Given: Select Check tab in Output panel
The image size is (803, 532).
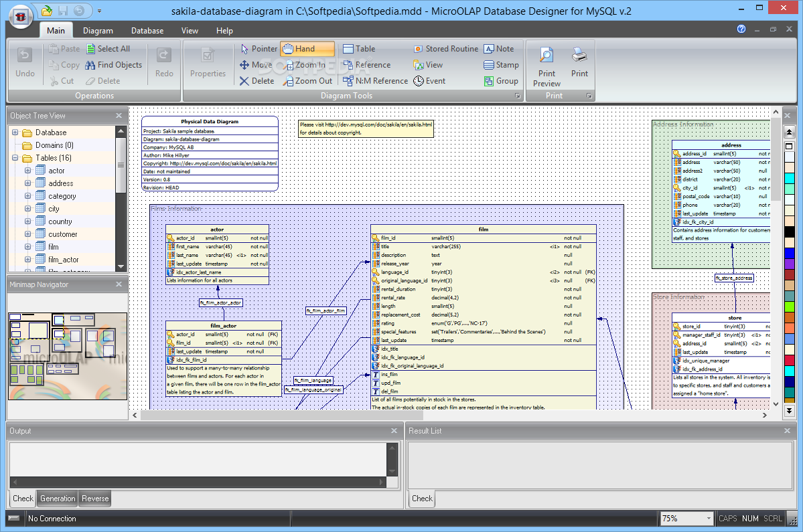Looking at the screenshot, I should [23, 499].
